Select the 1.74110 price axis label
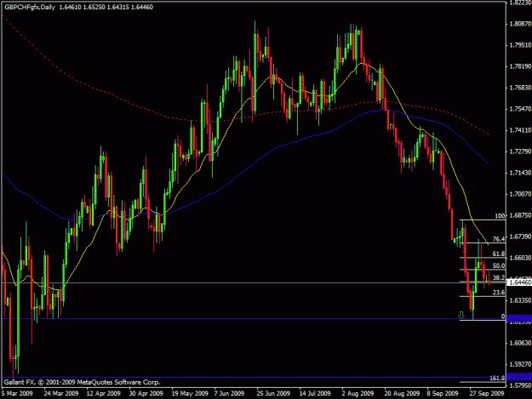Viewport: 532px width, 399px height. 520,130
